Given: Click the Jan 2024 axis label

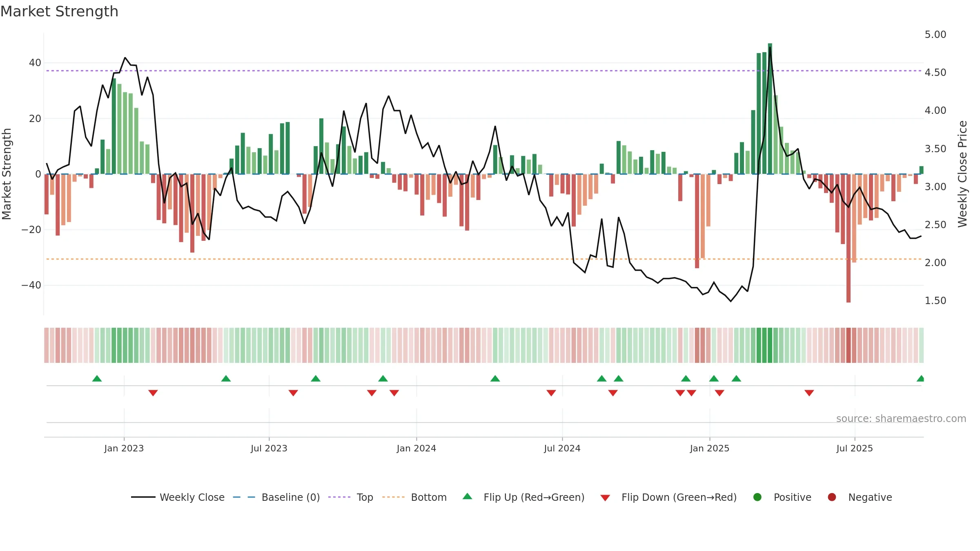Looking at the screenshot, I should point(416,448).
